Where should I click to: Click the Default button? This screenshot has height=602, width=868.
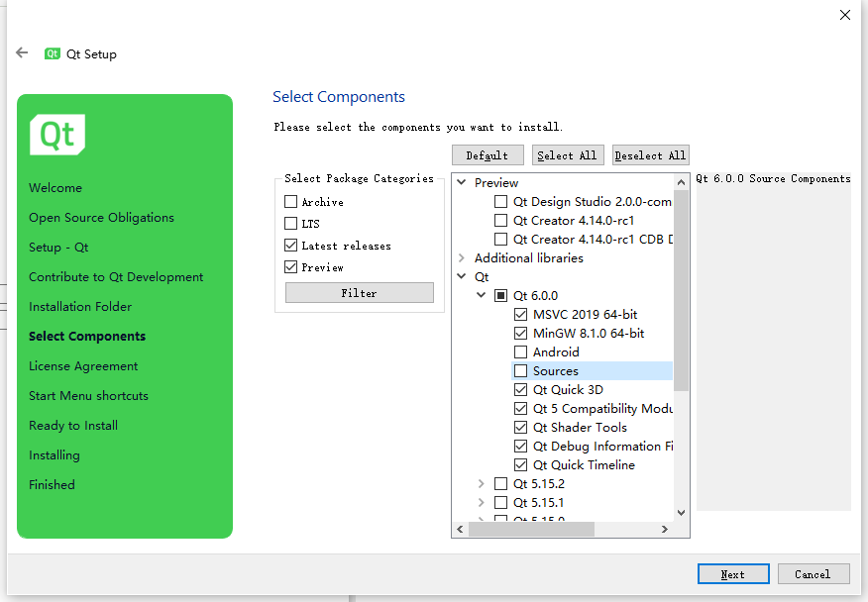click(x=488, y=155)
